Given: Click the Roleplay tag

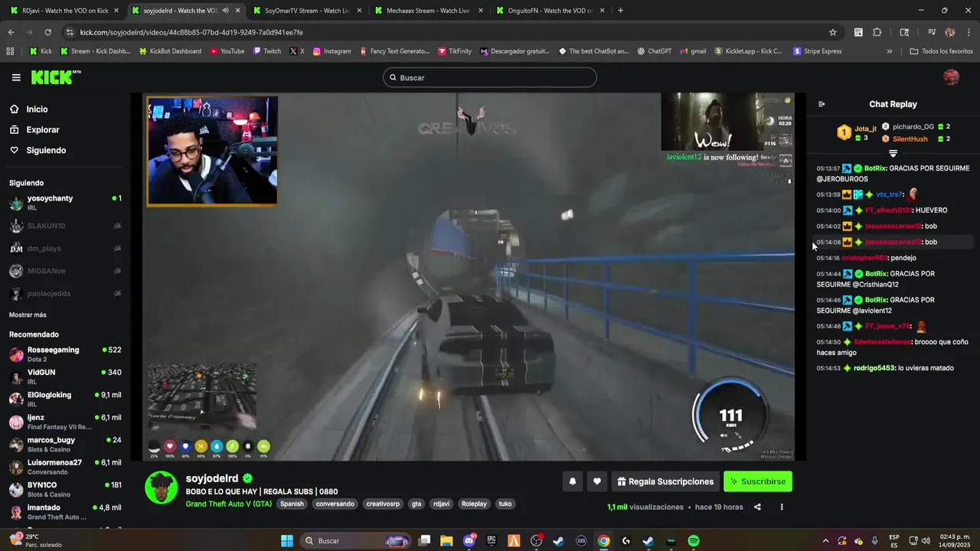Looking at the screenshot, I should (x=474, y=504).
